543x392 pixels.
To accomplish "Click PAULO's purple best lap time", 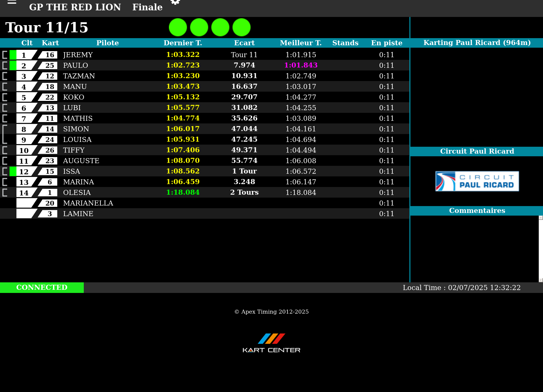I will [301, 65].
